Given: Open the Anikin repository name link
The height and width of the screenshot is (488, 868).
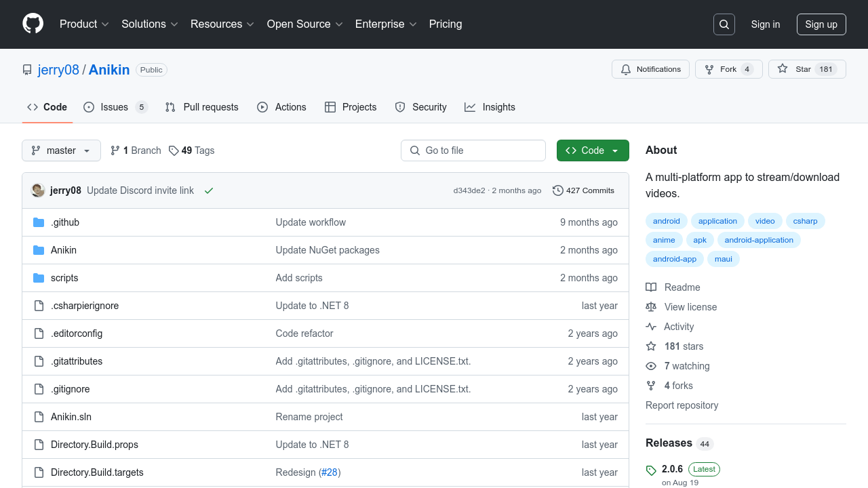Looking at the screenshot, I should (109, 70).
